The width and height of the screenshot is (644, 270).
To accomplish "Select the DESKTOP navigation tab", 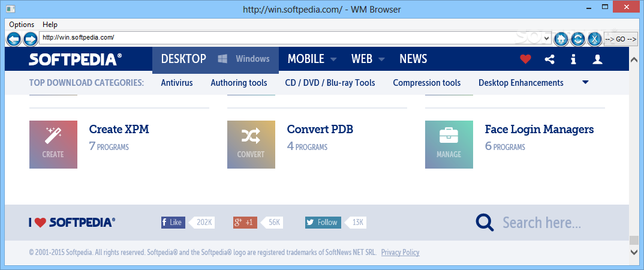I will click(183, 59).
